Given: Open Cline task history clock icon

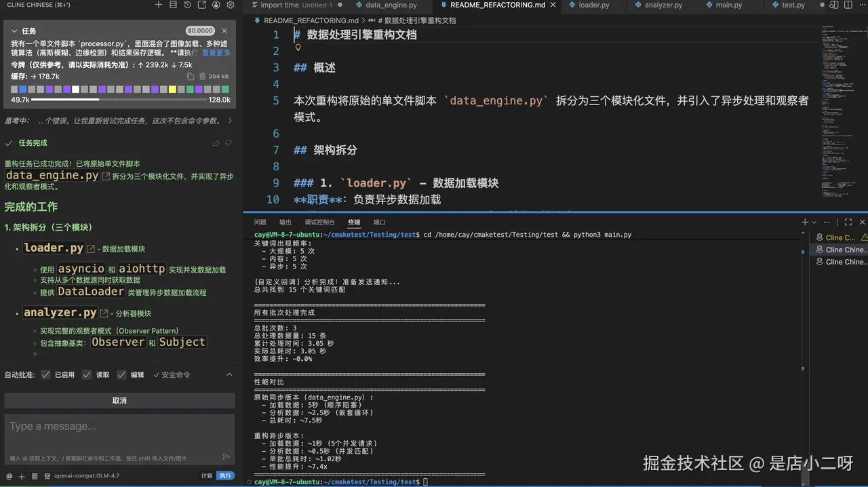Looking at the screenshot, I should (x=187, y=5).
